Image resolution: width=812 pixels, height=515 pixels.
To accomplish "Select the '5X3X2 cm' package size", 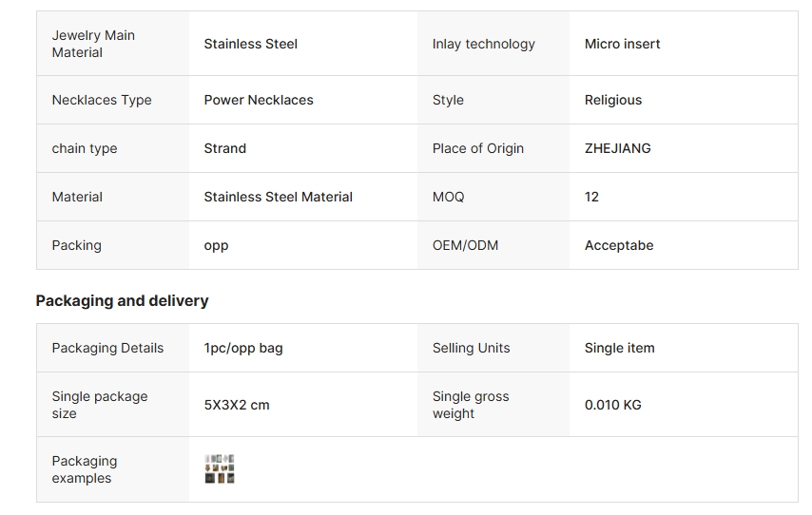I will 236,405.
